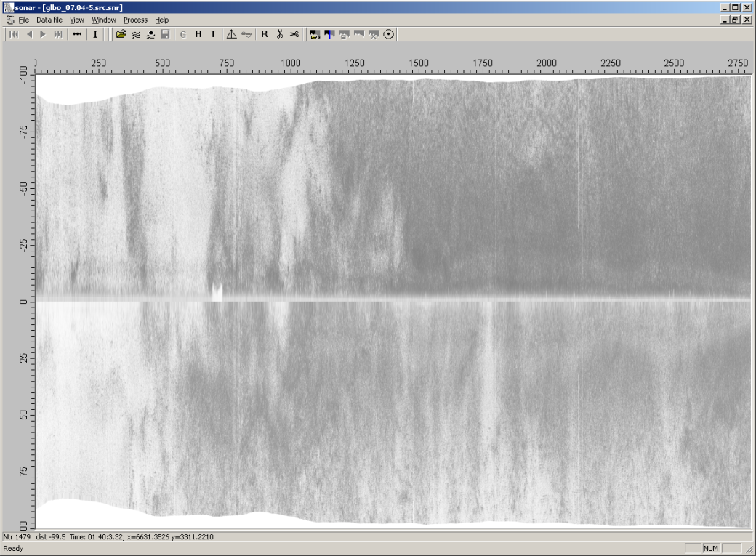Open the Window menu
Image resolution: width=756 pixels, height=556 pixels.
coord(104,20)
